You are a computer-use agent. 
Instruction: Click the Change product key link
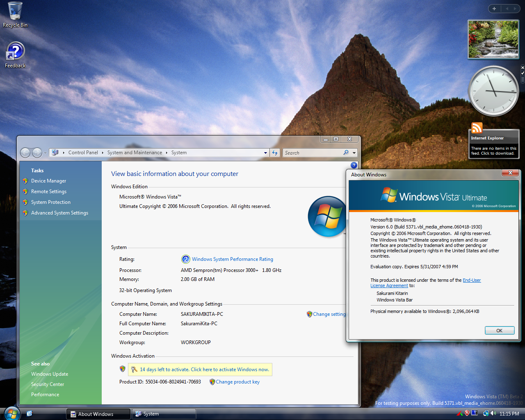tap(238, 382)
